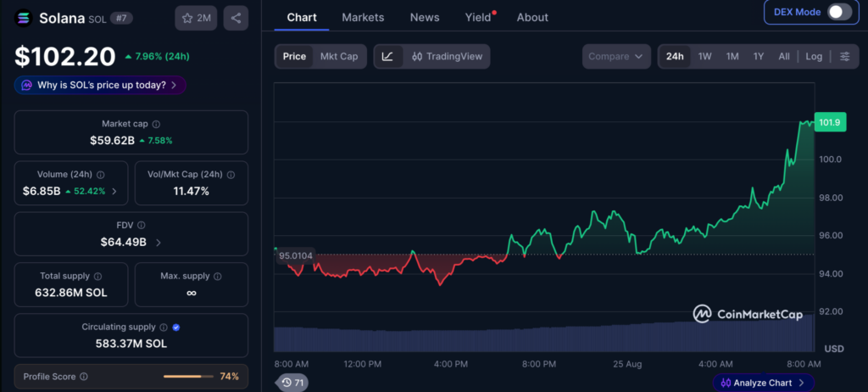Click the info icon next to Market cap
The width and height of the screenshot is (868, 392).
click(156, 124)
